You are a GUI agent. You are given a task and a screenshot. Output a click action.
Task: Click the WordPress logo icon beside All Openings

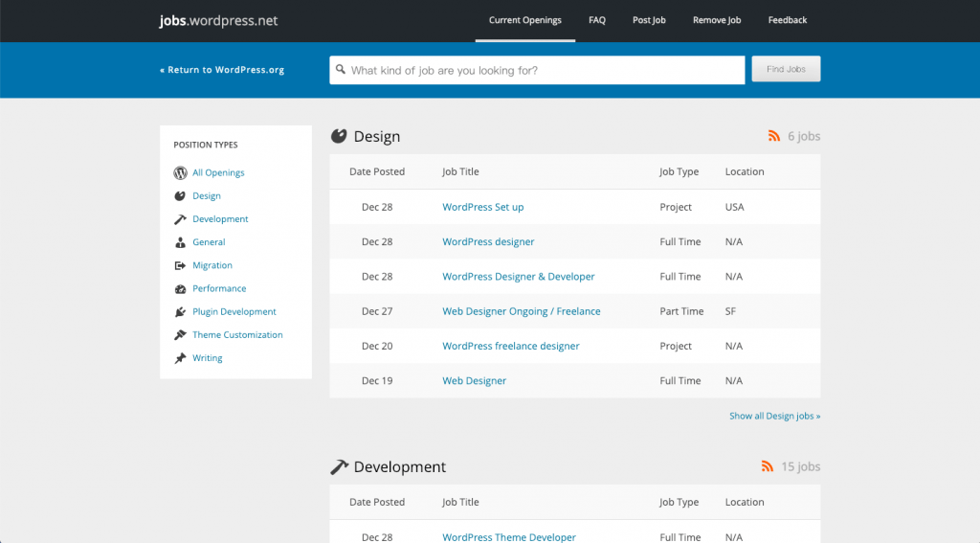pos(180,172)
